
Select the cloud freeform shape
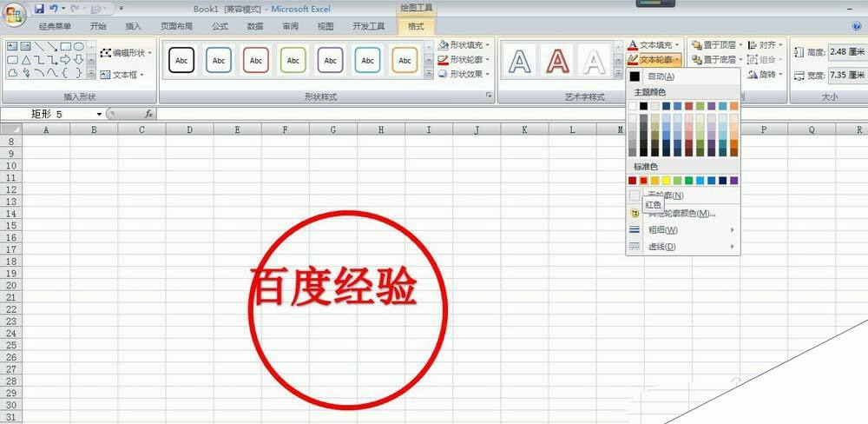click(12, 73)
